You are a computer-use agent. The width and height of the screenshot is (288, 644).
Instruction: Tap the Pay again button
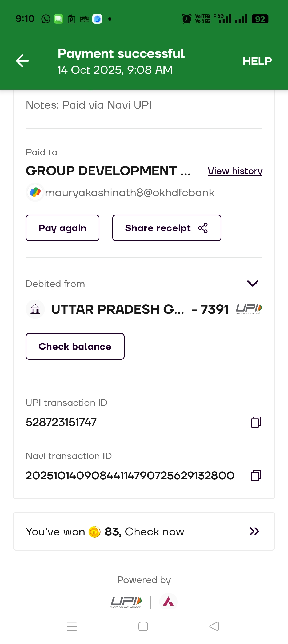tap(62, 228)
